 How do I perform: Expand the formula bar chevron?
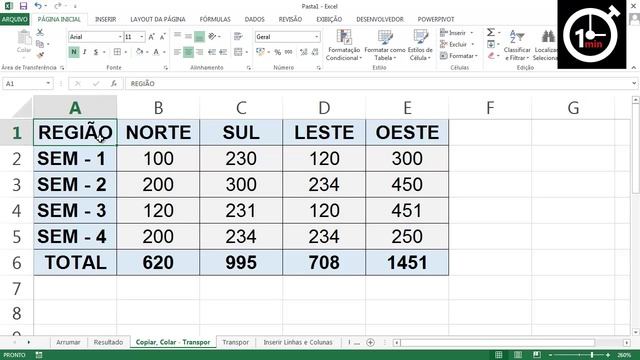click(x=634, y=83)
